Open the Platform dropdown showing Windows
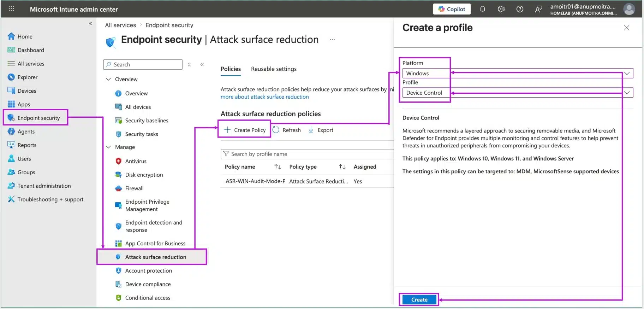 click(x=518, y=73)
